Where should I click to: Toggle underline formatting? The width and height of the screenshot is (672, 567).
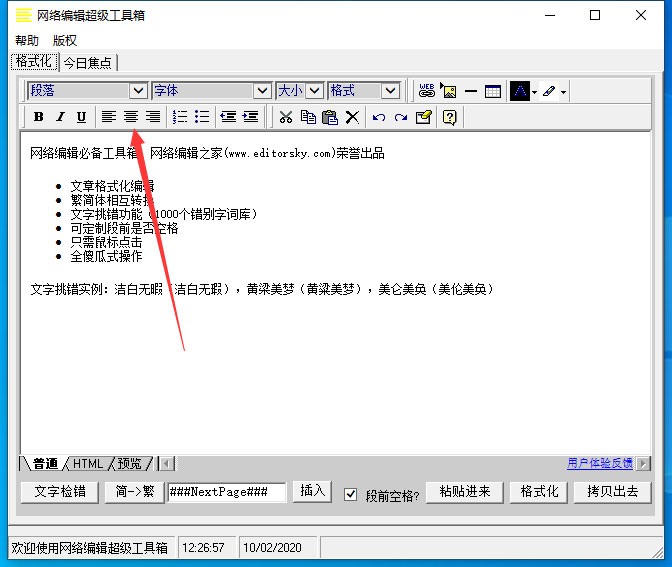pos(81,117)
